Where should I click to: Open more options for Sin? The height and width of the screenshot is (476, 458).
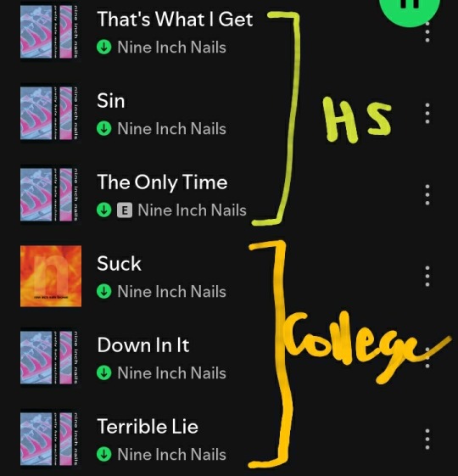click(x=427, y=113)
